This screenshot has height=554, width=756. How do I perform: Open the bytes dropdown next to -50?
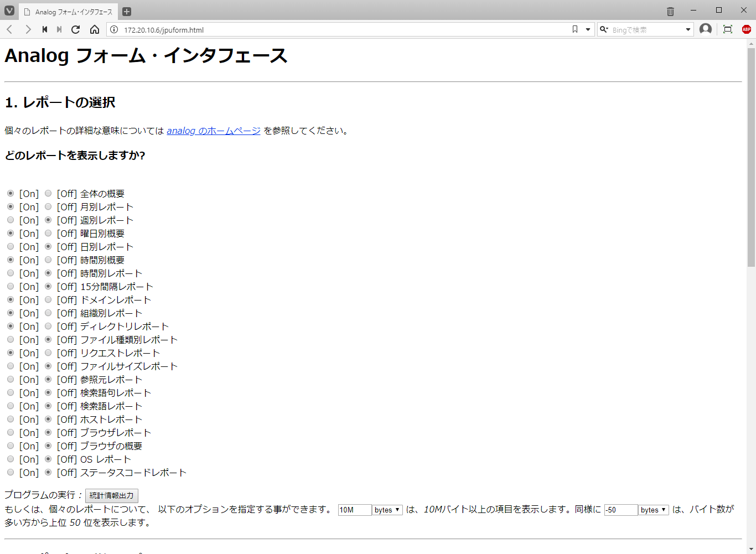[654, 510]
